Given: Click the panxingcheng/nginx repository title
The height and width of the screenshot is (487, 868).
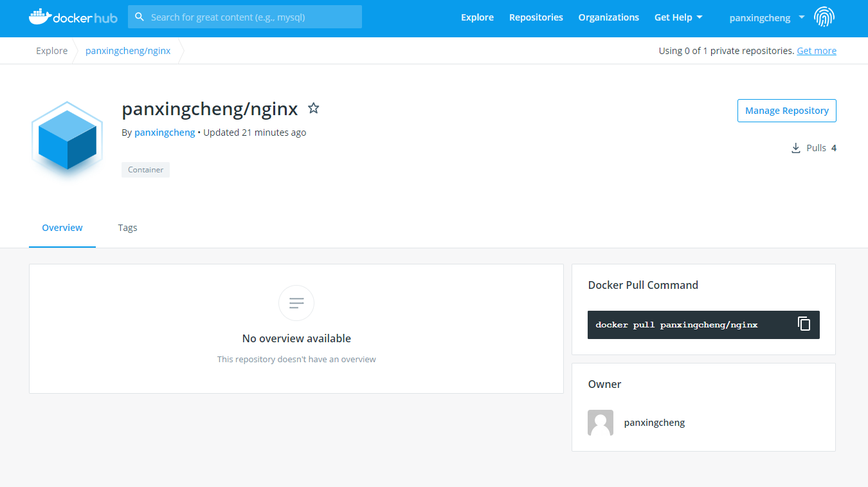Looking at the screenshot, I should click(210, 109).
